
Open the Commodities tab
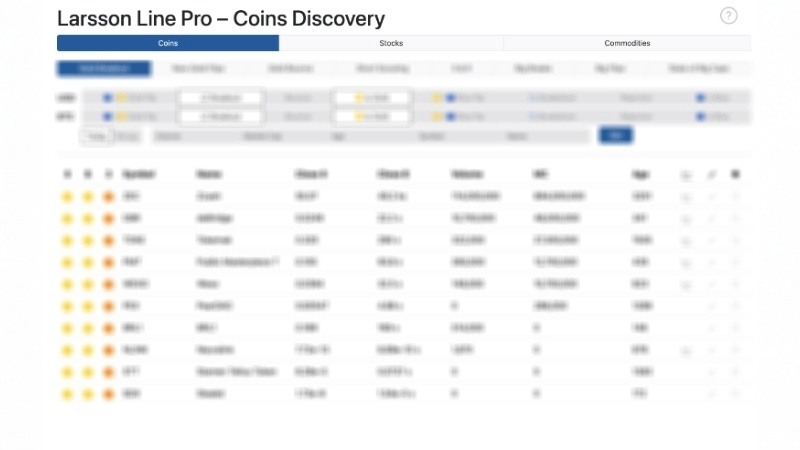coord(627,43)
